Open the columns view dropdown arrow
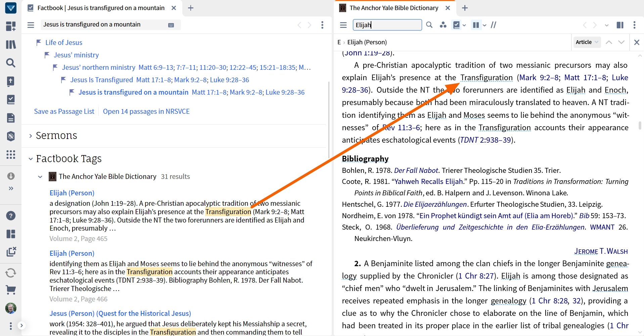 tap(485, 25)
